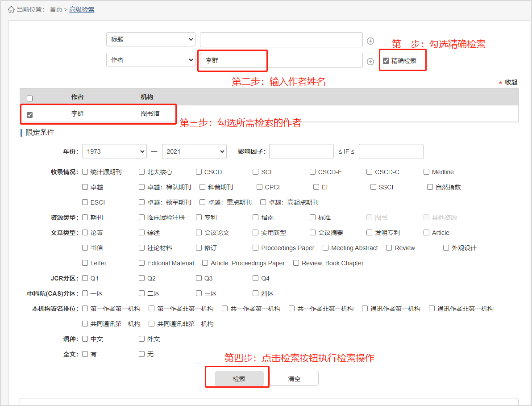Open the end year 2021 dropdown
532x406 pixels.
(194, 151)
